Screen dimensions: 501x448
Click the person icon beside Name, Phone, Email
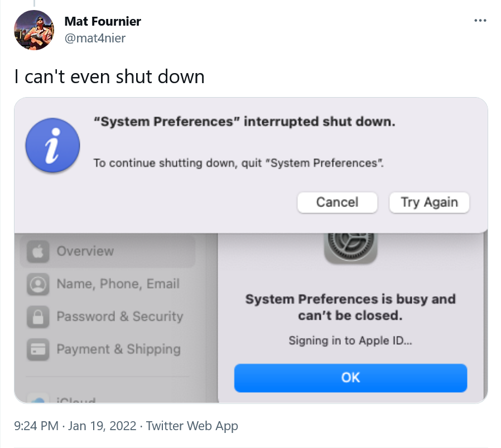[x=38, y=284]
